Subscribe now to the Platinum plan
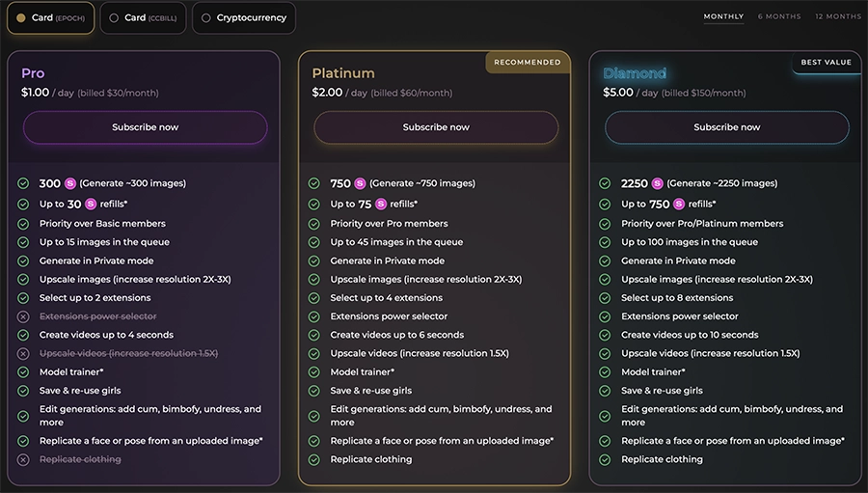The height and width of the screenshot is (493, 868). (x=436, y=127)
